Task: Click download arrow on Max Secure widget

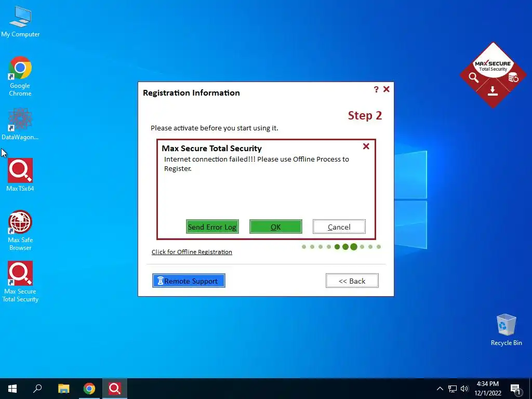Action: [x=493, y=90]
